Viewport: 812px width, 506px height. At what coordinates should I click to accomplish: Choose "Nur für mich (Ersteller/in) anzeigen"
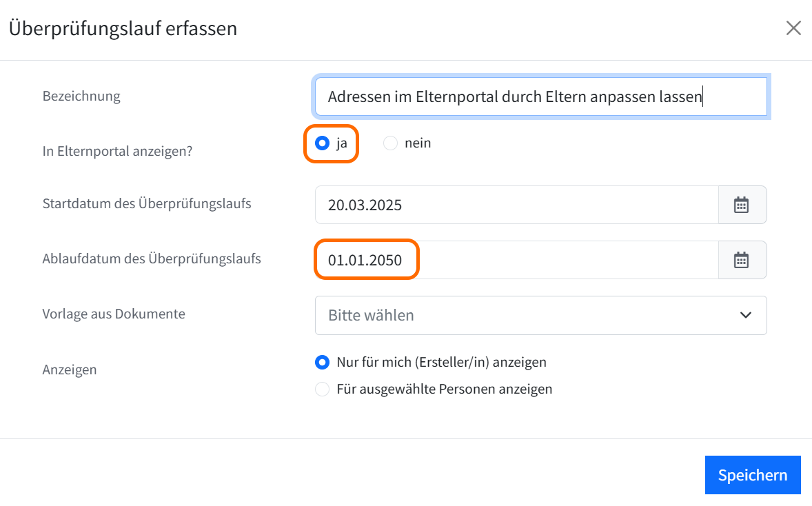(322, 362)
